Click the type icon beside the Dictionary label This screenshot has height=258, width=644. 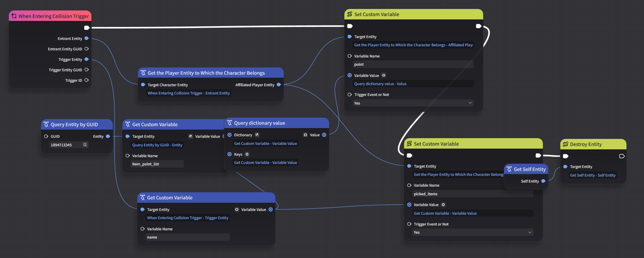(257, 135)
